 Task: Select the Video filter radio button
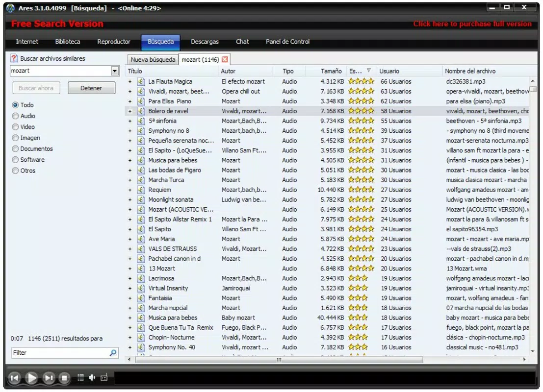pos(15,127)
